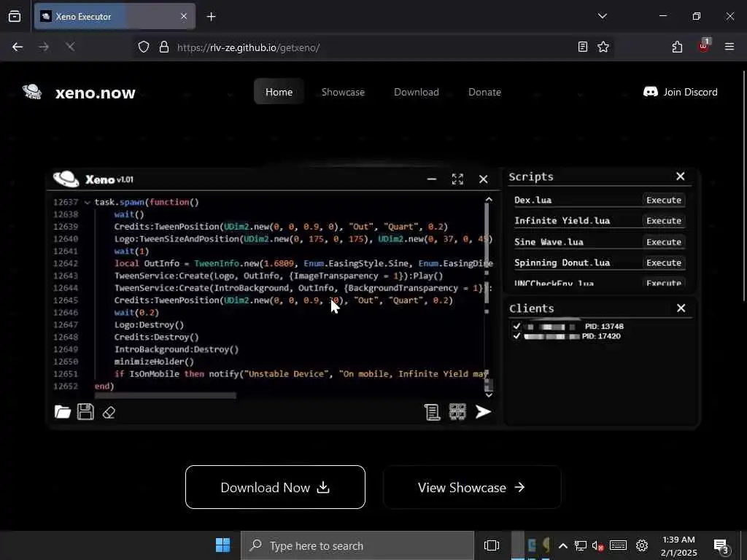
Task: Click the Type here to search box
Action: coord(357,545)
